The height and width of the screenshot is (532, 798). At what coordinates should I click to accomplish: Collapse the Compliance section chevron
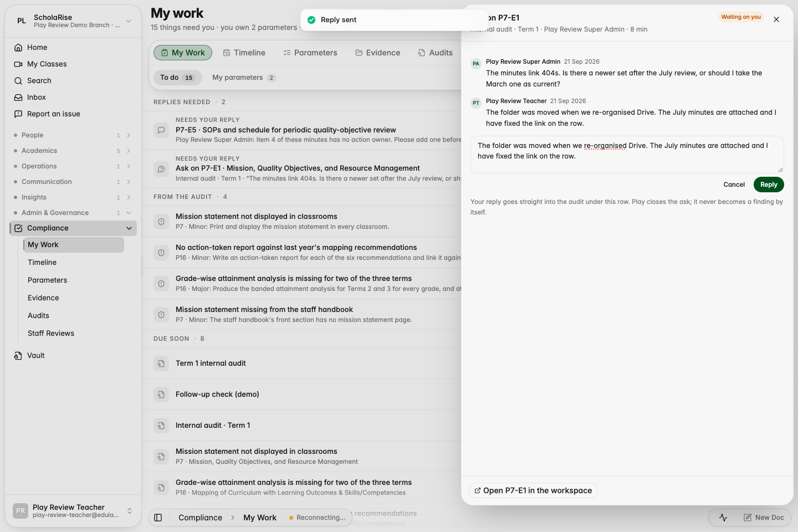coord(129,228)
